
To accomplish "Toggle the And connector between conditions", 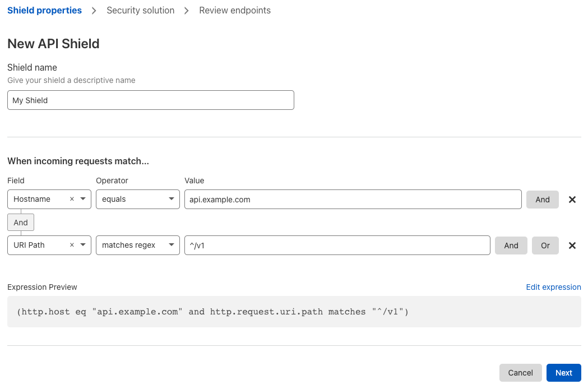I will pos(20,222).
